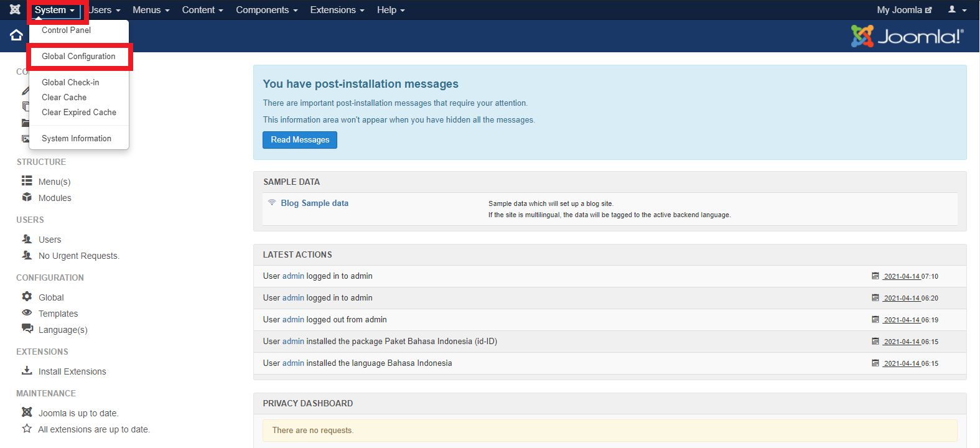This screenshot has height=448, width=980.
Task: Click the Language(s) comments icon
Action: point(27,329)
